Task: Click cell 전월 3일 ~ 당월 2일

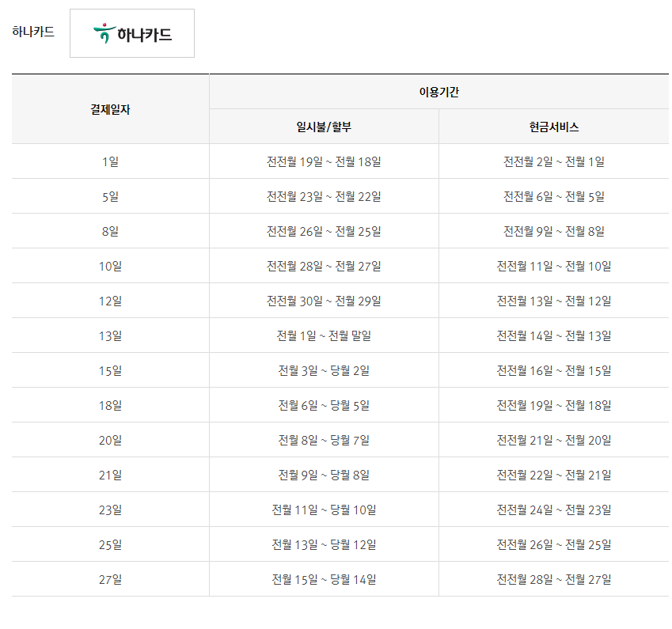Action: pos(324,370)
